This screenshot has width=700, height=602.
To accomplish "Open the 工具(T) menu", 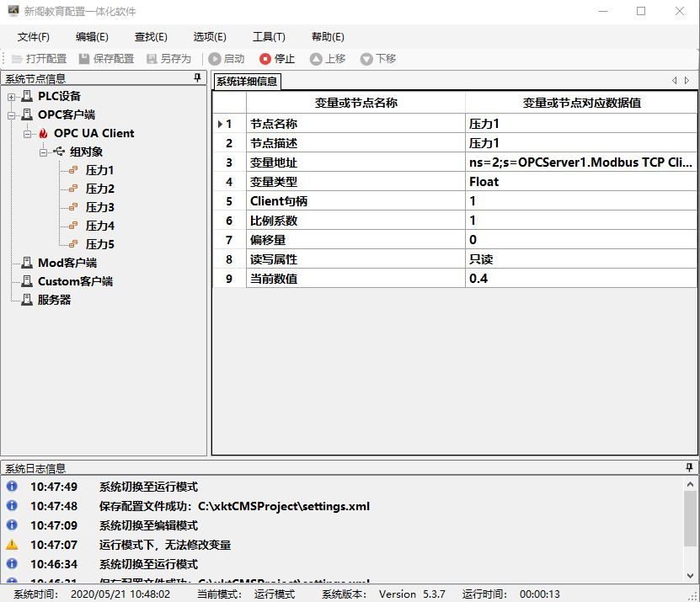I will [269, 37].
